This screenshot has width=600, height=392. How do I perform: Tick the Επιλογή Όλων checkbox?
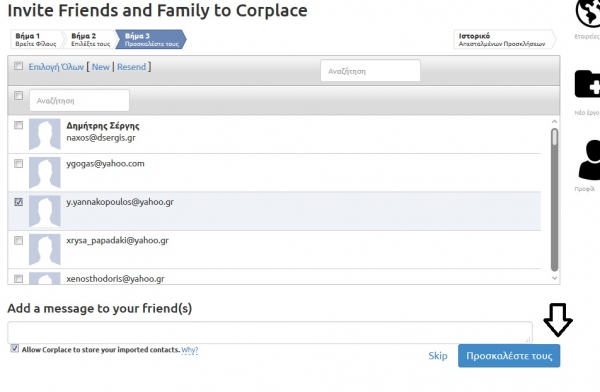click(x=18, y=66)
